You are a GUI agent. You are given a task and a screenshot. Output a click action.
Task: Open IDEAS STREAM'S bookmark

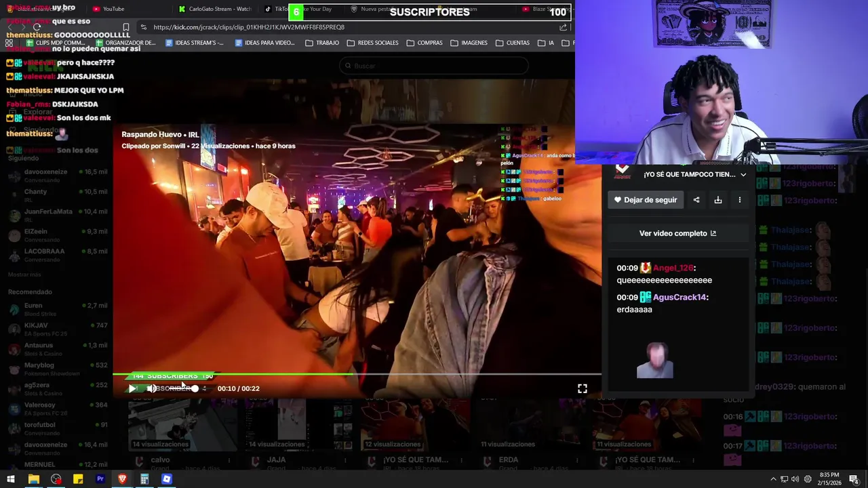(194, 43)
